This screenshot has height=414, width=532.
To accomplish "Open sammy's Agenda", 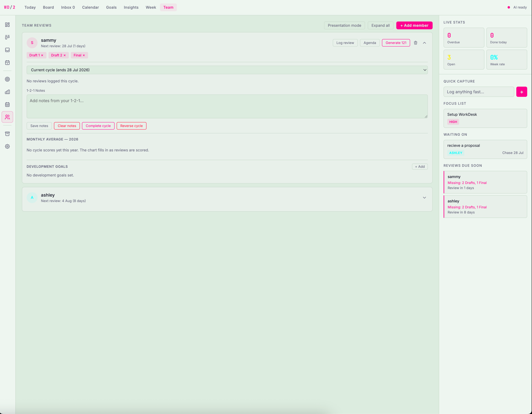I will [x=370, y=43].
